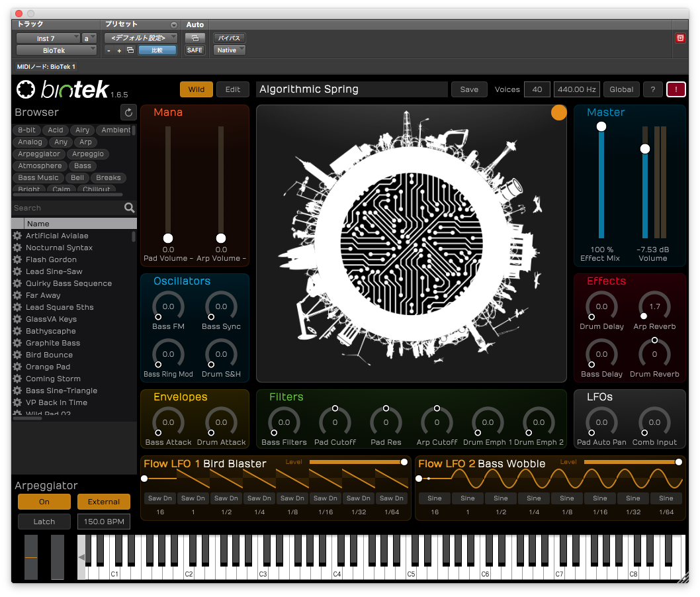
Task: Click the gear icon beside Lead Sine-Saw
Action: (17, 271)
